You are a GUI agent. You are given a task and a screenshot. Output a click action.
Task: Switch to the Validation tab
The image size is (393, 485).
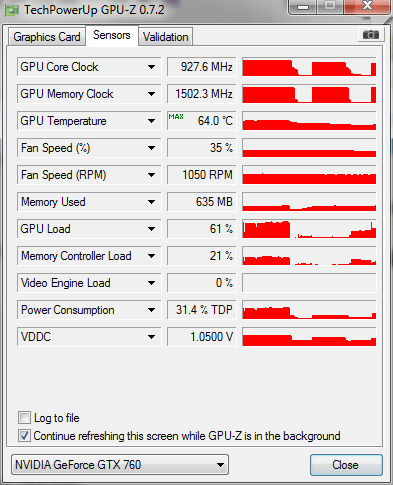(x=166, y=37)
